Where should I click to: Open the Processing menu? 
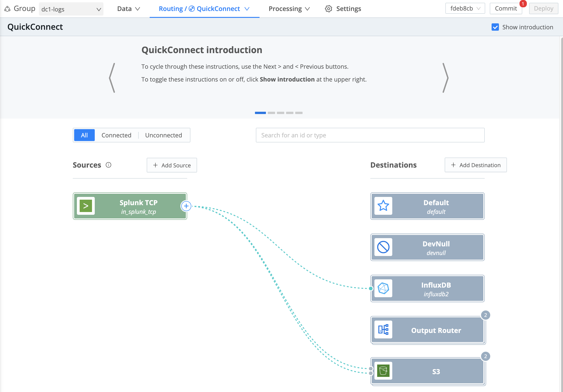pos(289,8)
